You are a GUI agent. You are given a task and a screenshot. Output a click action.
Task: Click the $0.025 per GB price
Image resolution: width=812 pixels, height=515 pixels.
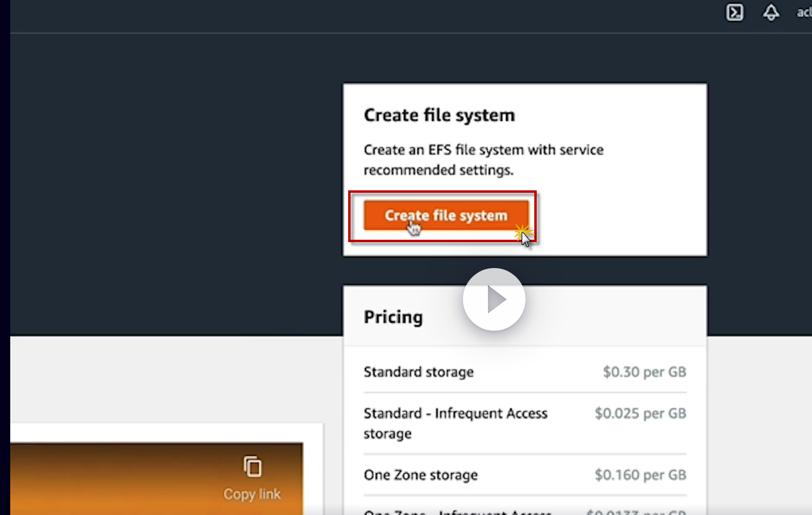(x=640, y=413)
